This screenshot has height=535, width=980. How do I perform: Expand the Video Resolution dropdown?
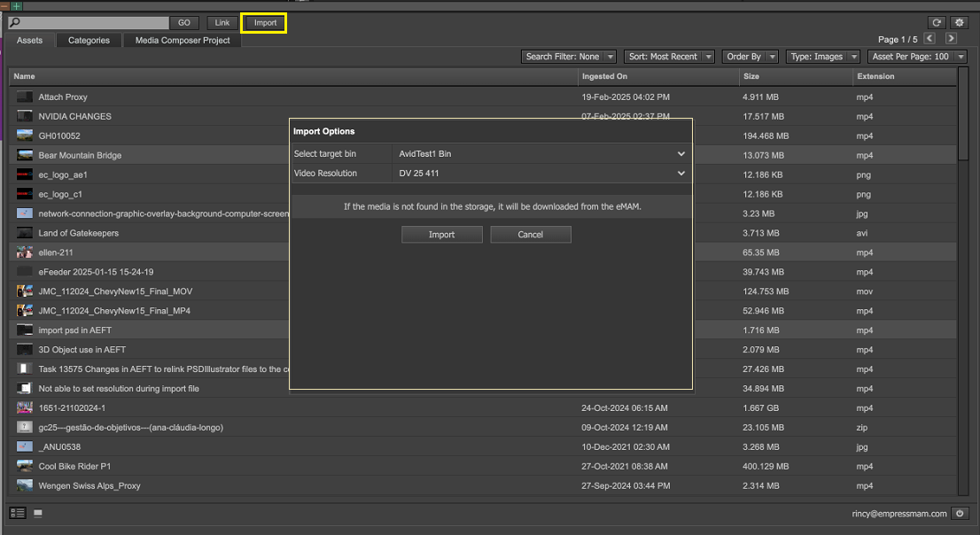pos(541,174)
